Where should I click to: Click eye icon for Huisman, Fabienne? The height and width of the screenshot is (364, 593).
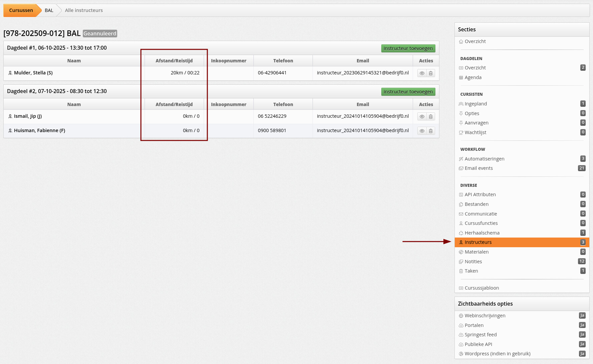point(422,131)
